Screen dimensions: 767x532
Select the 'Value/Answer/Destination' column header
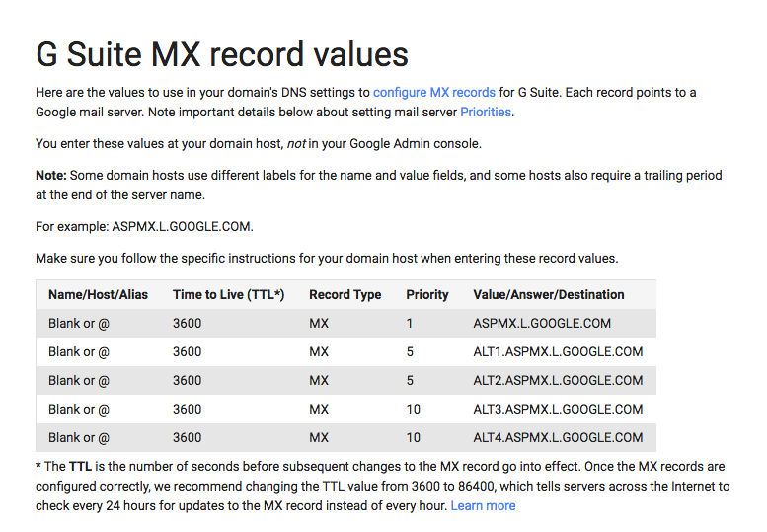[548, 294]
